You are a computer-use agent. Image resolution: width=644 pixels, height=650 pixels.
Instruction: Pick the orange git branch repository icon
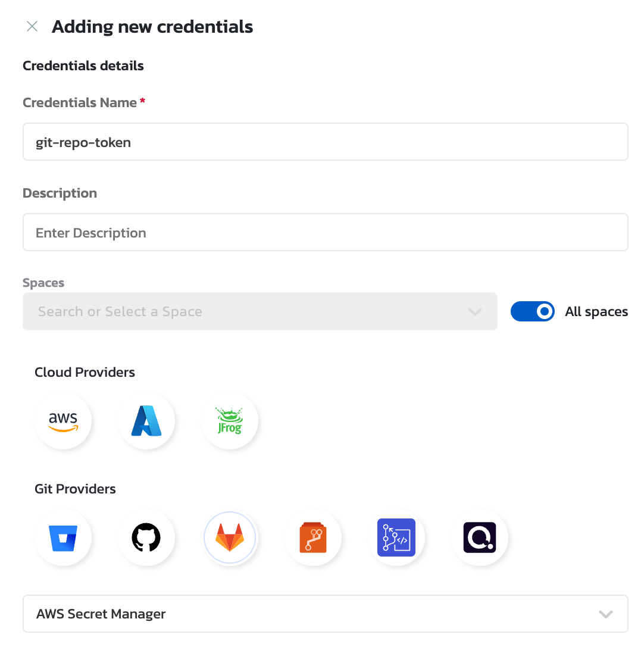point(313,537)
